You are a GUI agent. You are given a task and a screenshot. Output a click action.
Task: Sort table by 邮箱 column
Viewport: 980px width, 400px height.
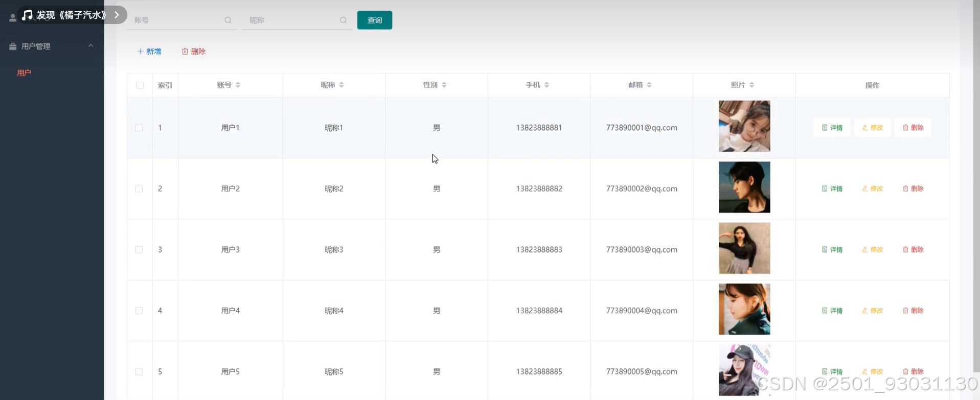click(649, 85)
